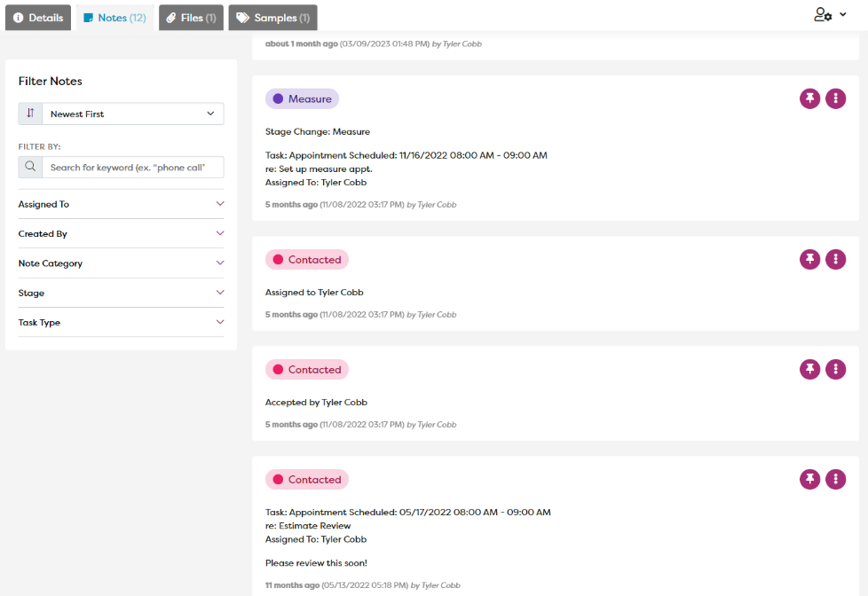868x596 pixels.
Task: Switch to the Details tab
Action: (38, 18)
